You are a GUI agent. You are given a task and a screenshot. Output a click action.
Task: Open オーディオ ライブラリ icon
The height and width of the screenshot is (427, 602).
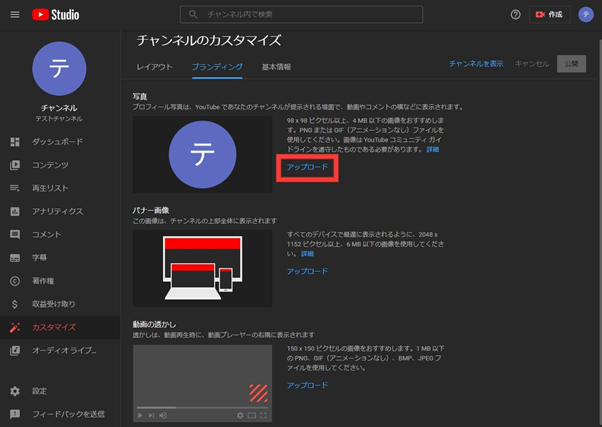(x=15, y=350)
